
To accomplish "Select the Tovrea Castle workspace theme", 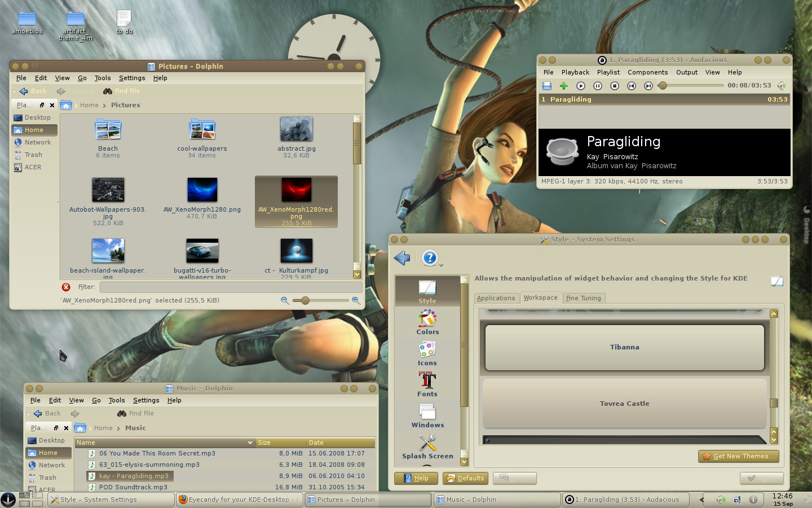I will tap(624, 403).
